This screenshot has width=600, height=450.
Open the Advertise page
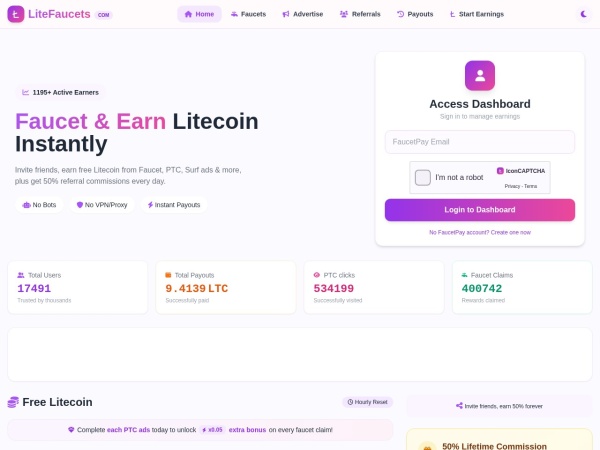pyautogui.click(x=303, y=14)
